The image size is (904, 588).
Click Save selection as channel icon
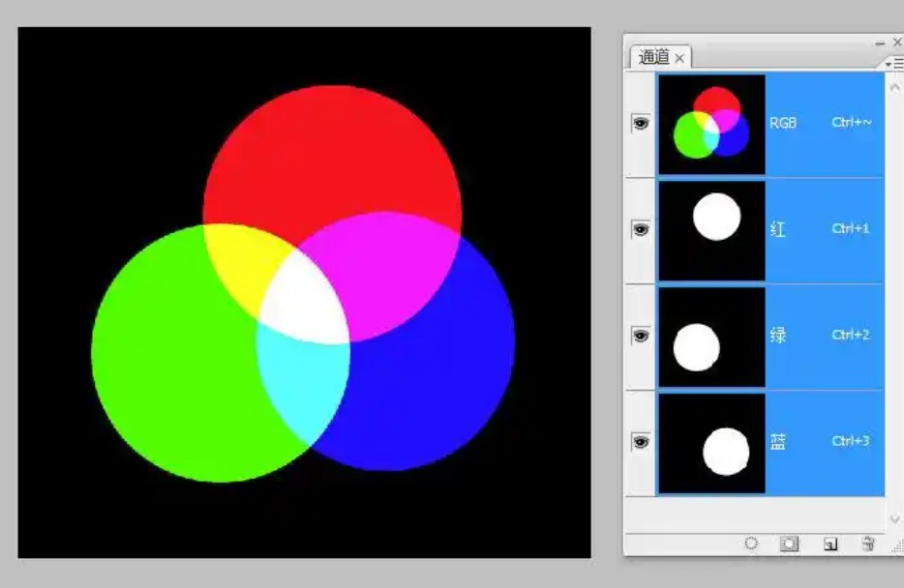pos(790,544)
